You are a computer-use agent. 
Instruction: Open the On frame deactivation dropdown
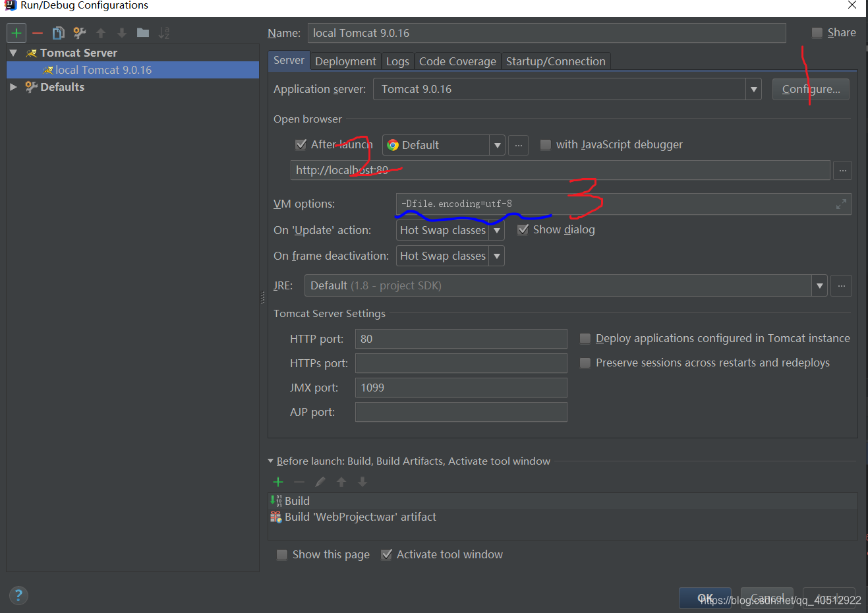[x=496, y=256]
